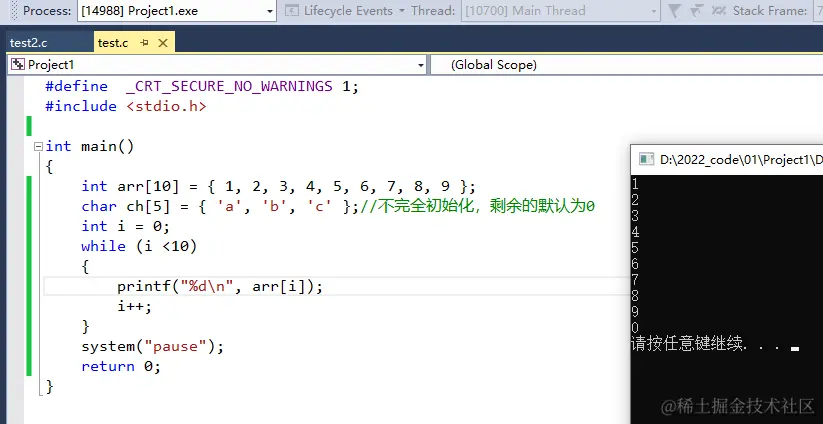Click on the system("pause") line
823x424 pixels.
[x=152, y=346]
